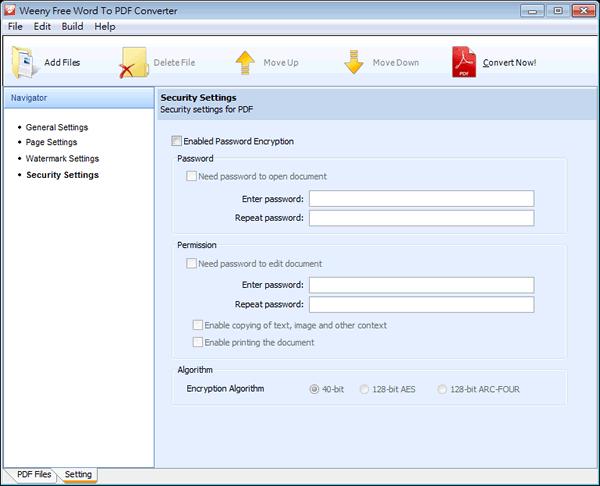This screenshot has height=486, width=600.
Task: Open Page Settings in the Navigator
Action: tap(51, 142)
